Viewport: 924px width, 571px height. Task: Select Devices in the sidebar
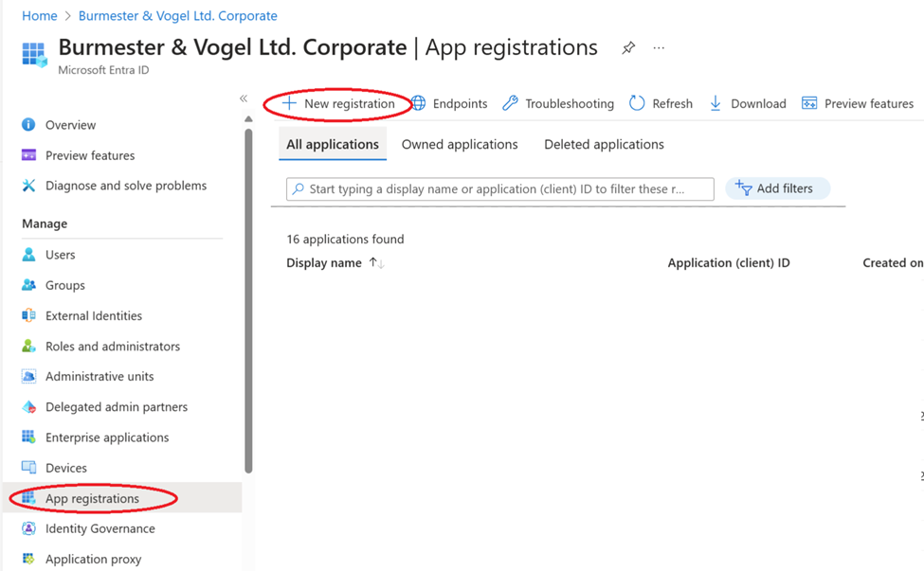tap(66, 468)
